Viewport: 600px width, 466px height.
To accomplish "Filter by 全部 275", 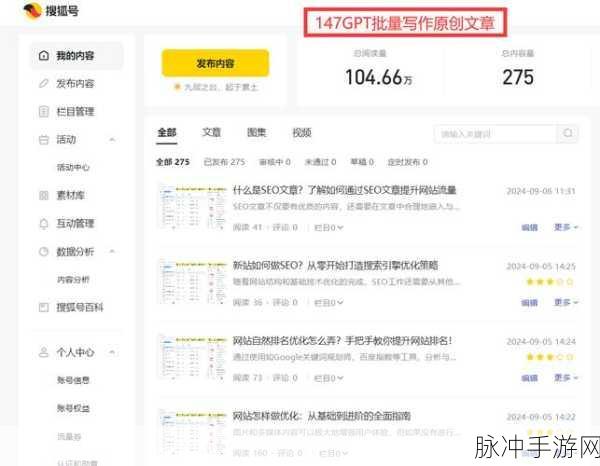I will click(173, 162).
